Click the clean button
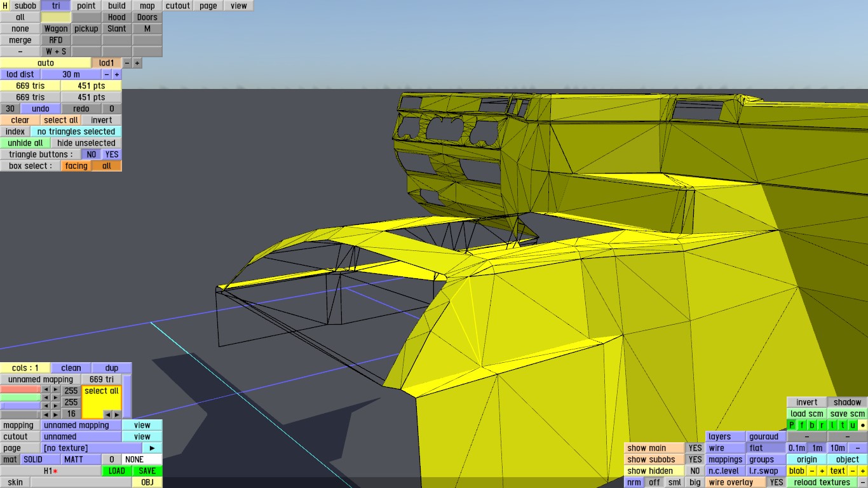This screenshot has width=868, height=488. click(71, 368)
